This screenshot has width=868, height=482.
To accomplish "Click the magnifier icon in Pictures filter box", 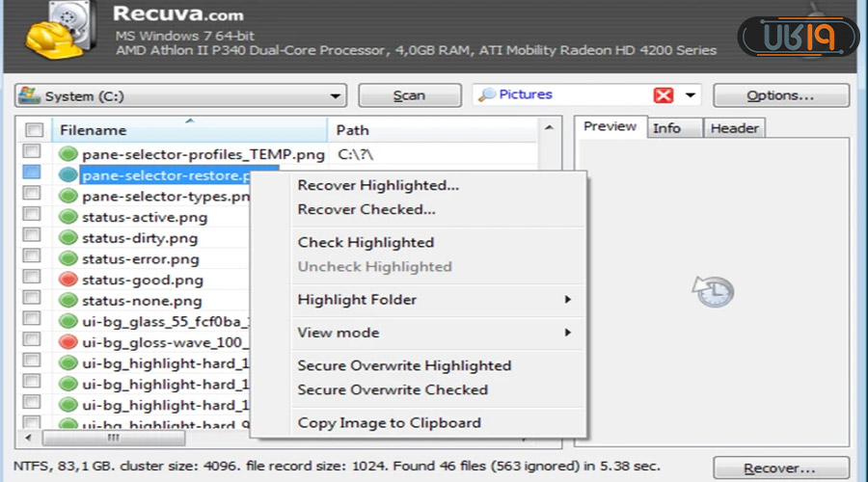I will (x=487, y=94).
